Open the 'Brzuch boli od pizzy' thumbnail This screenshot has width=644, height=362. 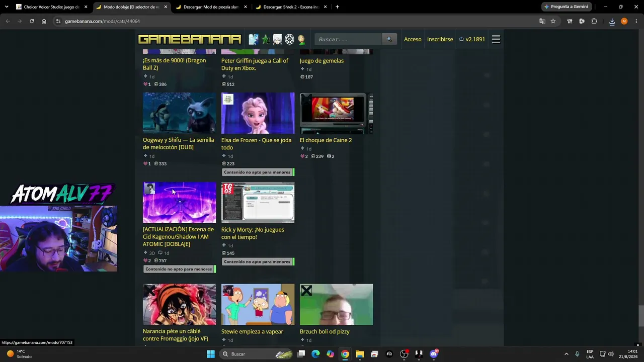coord(336,305)
